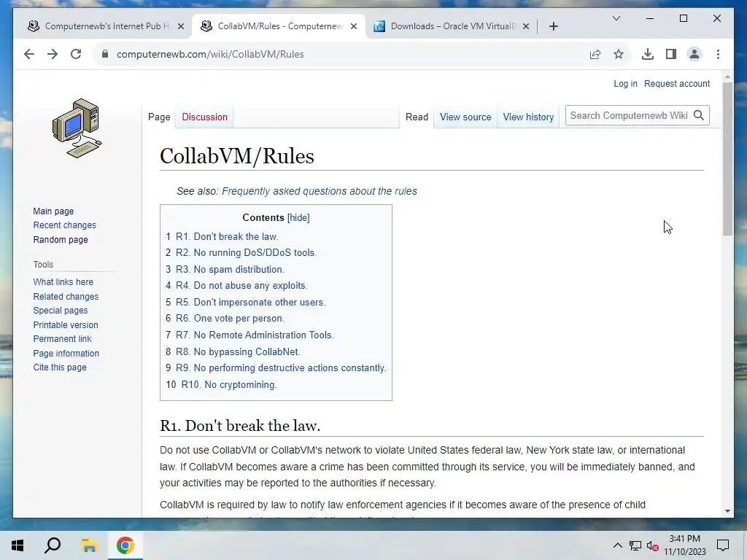The image size is (747, 560).
Task: Click Cite this page
Action: click(60, 367)
